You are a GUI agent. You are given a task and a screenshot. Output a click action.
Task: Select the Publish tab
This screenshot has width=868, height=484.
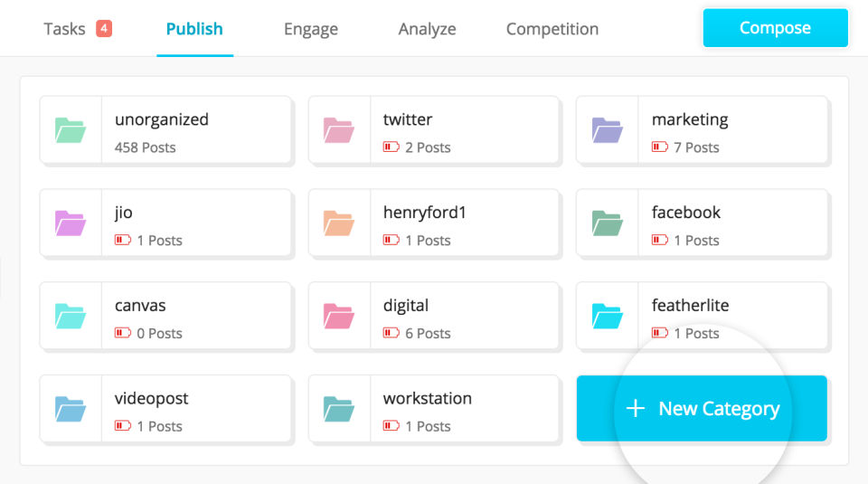194,29
